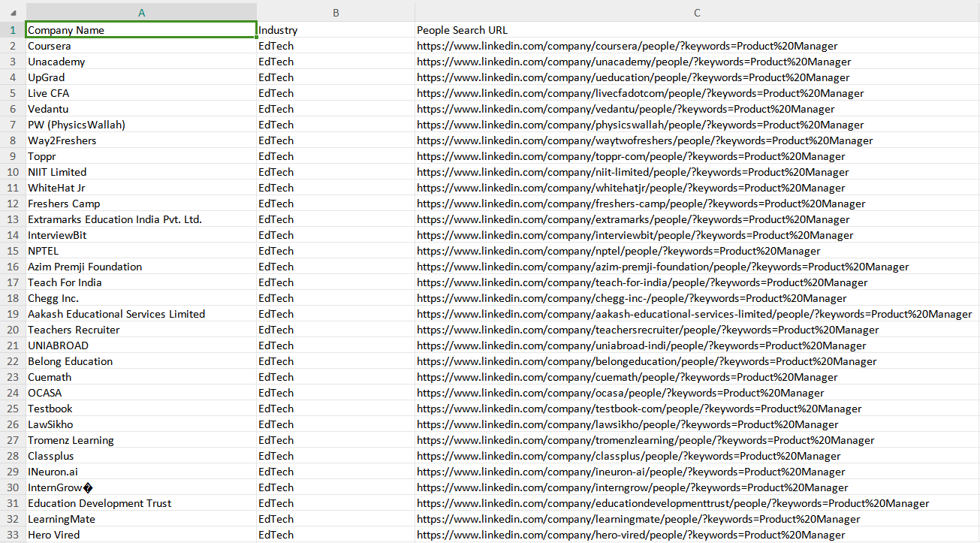Image resolution: width=980 pixels, height=543 pixels.
Task: Select the 'LearningMate' cell
Action: click(x=141, y=519)
